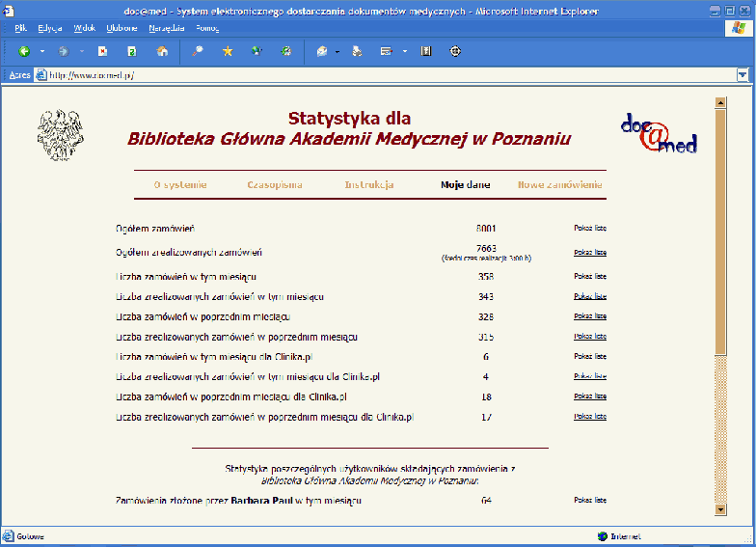
Task: Click Pokaż listę for Barbara Paul orders
Action: click(590, 501)
